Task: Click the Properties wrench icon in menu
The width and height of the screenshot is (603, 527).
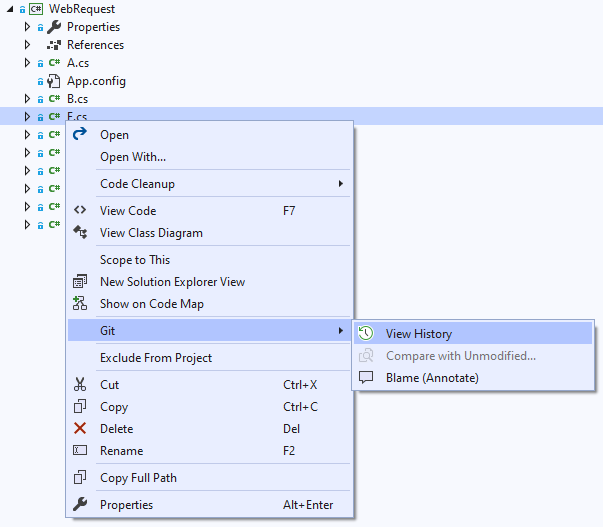Action: 81,505
